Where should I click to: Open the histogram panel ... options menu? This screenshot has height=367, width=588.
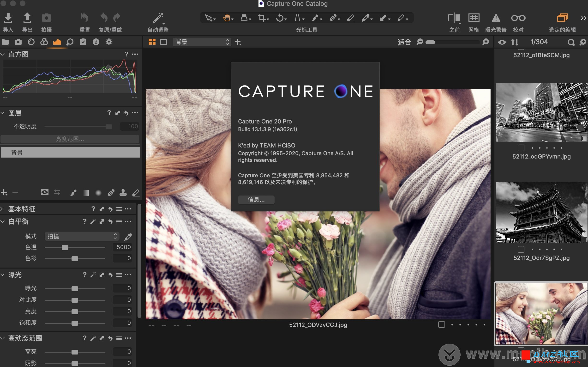click(135, 54)
